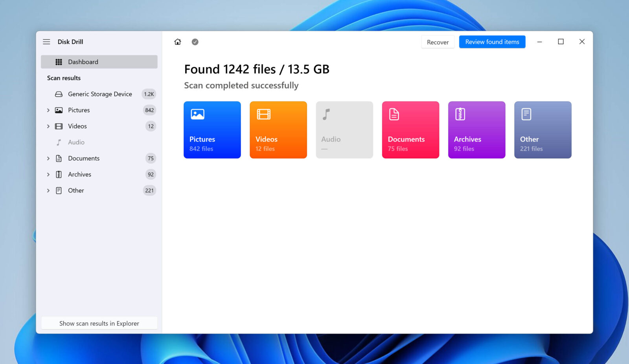Click the Generic Storage Device drive icon

(x=59, y=94)
